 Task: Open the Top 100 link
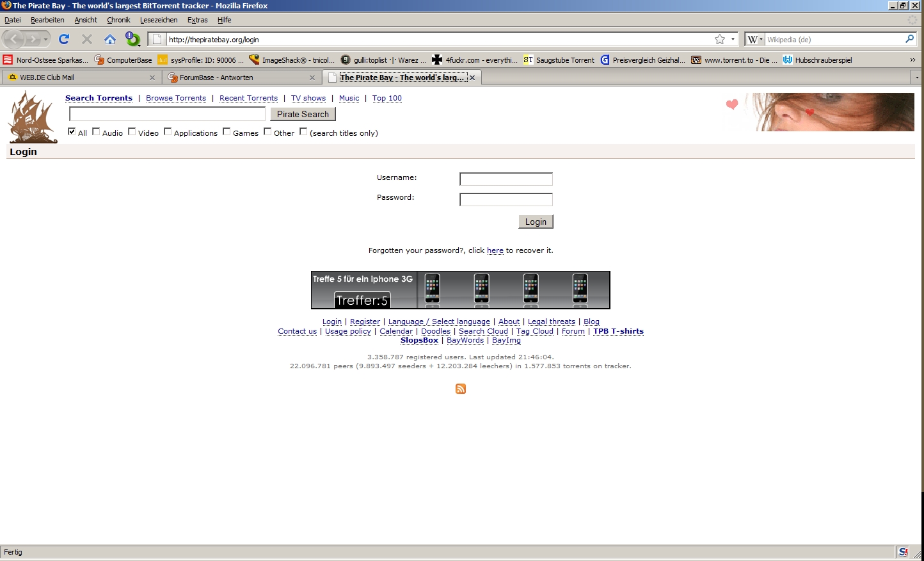click(x=387, y=98)
